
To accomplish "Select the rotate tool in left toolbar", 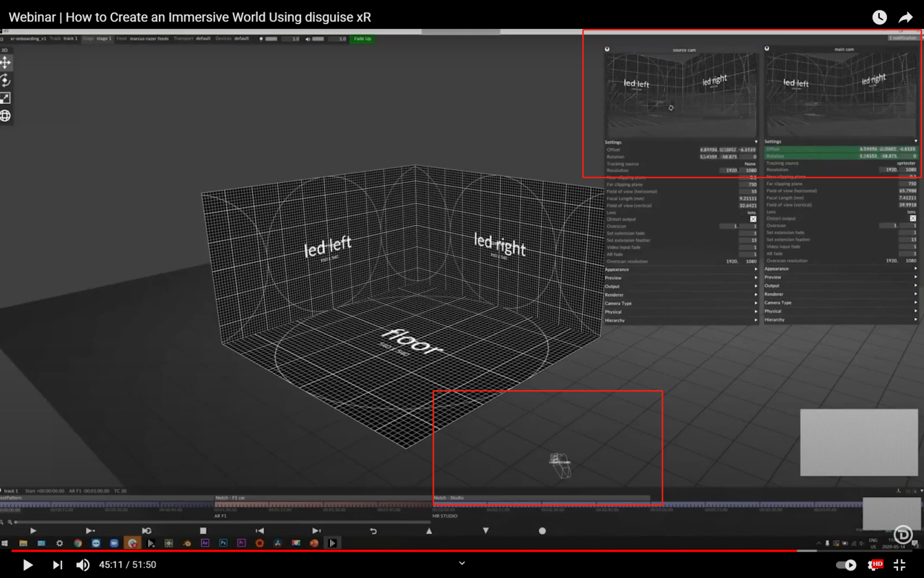I will [x=6, y=80].
